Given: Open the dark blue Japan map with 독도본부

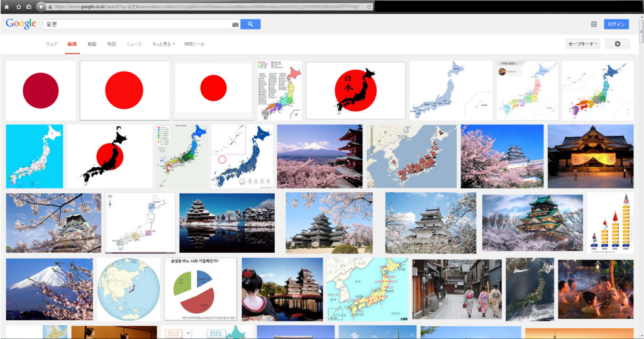Looking at the screenshot, I should (242, 157).
